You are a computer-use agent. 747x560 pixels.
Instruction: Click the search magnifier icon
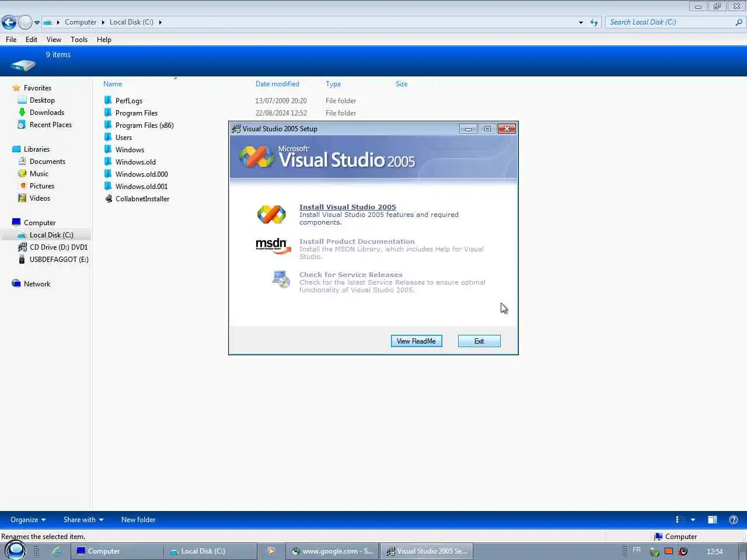739,22
